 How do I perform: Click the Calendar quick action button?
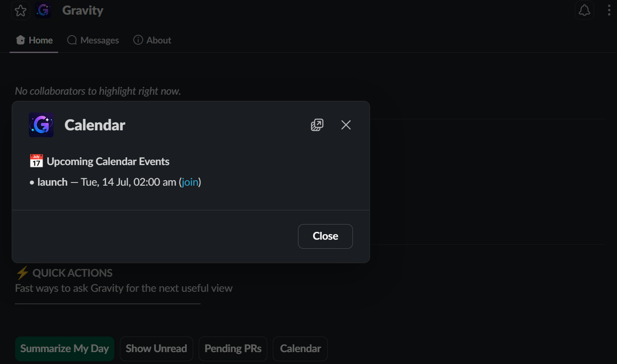(300, 348)
